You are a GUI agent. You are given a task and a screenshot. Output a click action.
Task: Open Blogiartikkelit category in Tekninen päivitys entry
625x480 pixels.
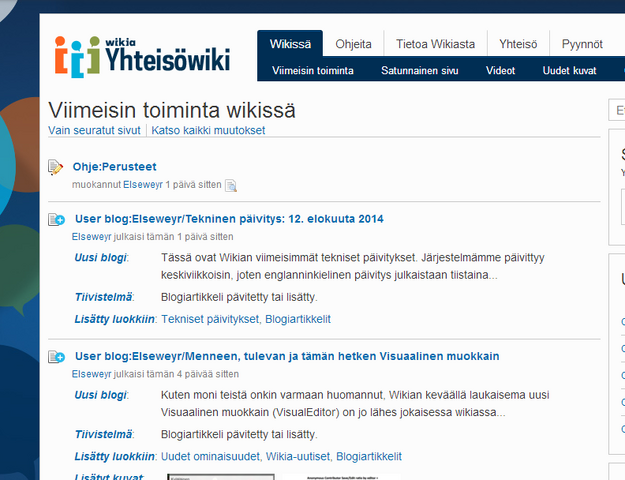pos(298,319)
